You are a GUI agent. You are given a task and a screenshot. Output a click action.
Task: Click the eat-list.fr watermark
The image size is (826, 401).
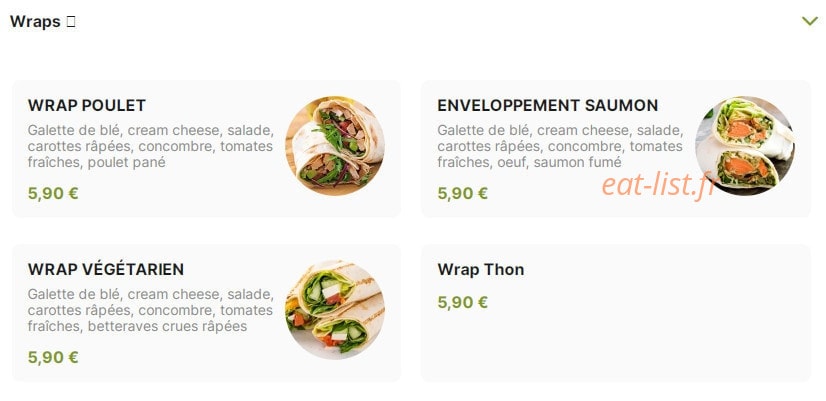660,185
